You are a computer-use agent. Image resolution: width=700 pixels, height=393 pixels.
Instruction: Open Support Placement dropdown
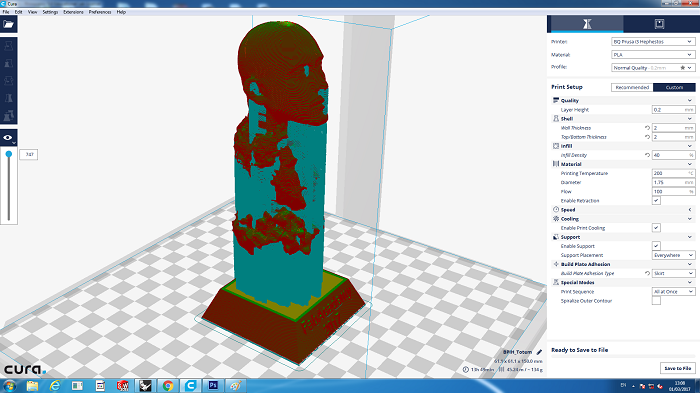click(x=673, y=255)
